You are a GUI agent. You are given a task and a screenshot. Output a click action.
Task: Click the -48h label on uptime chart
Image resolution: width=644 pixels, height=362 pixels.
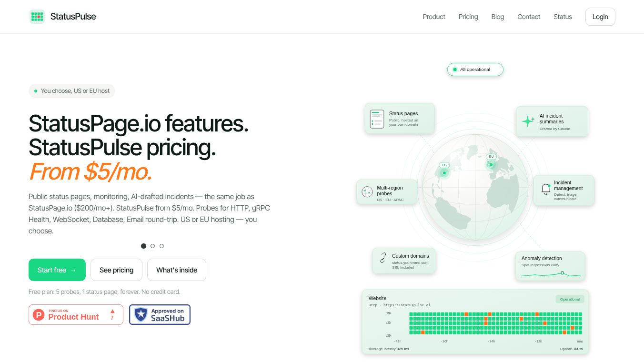point(397,341)
